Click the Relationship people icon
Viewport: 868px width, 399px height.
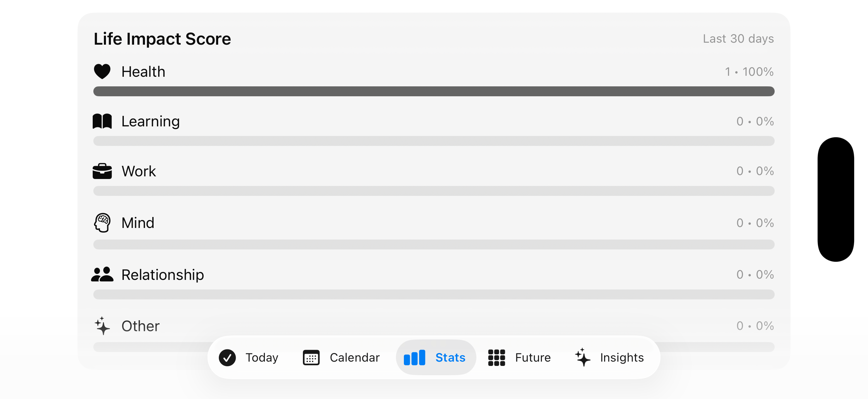(102, 274)
